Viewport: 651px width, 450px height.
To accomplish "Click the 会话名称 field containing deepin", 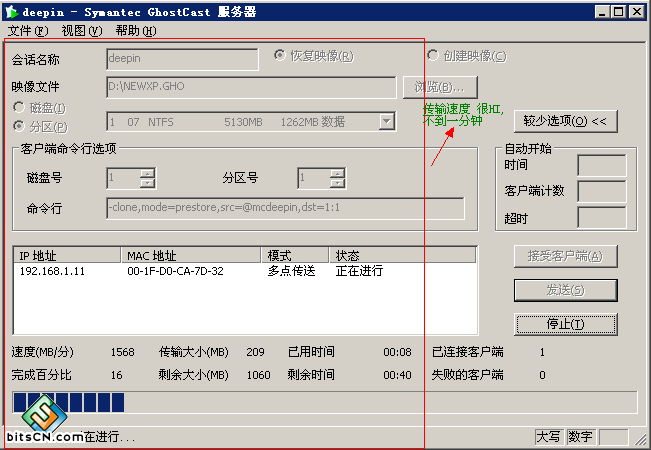I will click(182, 59).
